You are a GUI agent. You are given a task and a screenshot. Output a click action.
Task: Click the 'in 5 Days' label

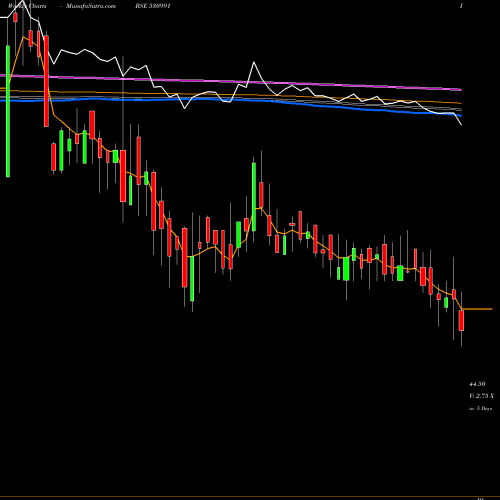pos(480,408)
